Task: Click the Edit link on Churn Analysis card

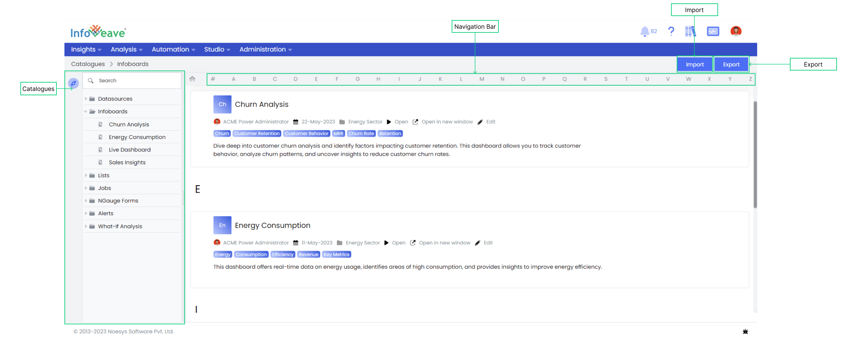Action: click(x=490, y=122)
